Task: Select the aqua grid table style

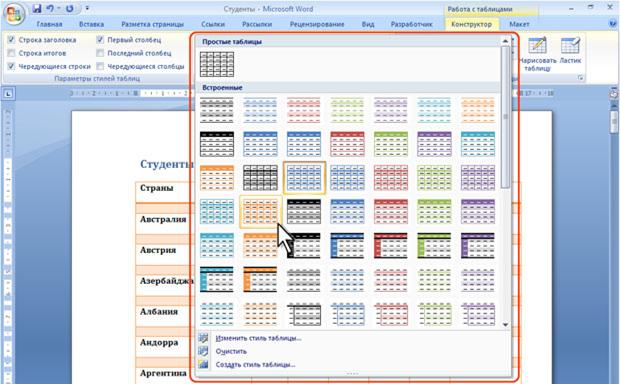Action: (x=217, y=212)
